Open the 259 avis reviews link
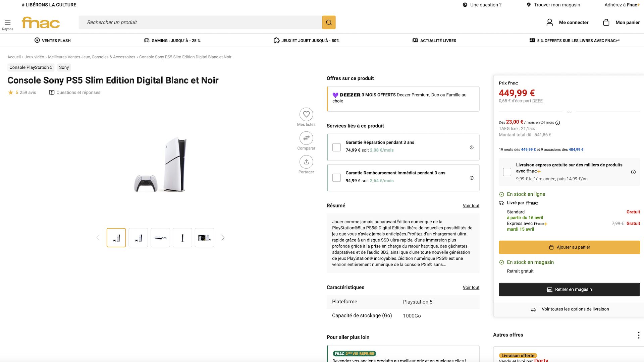This screenshot has height=362, width=644. pyautogui.click(x=28, y=93)
